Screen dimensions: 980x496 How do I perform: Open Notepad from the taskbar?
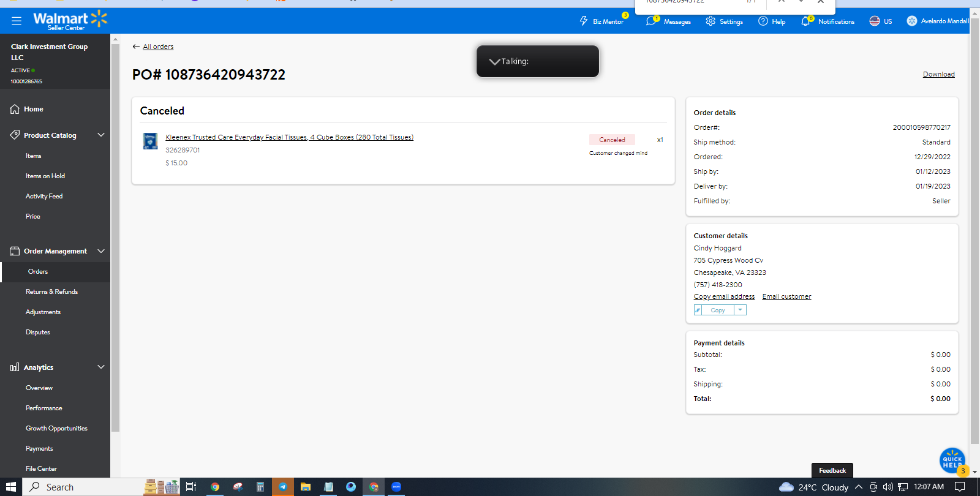click(x=329, y=487)
